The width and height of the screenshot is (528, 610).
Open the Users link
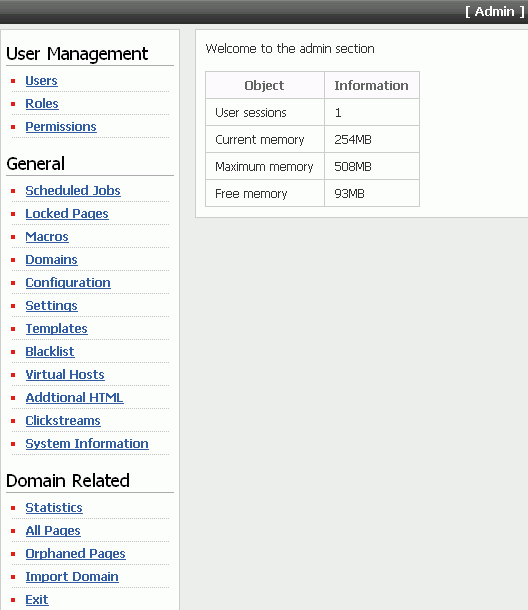pyautogui.click(x=41, y=81)
